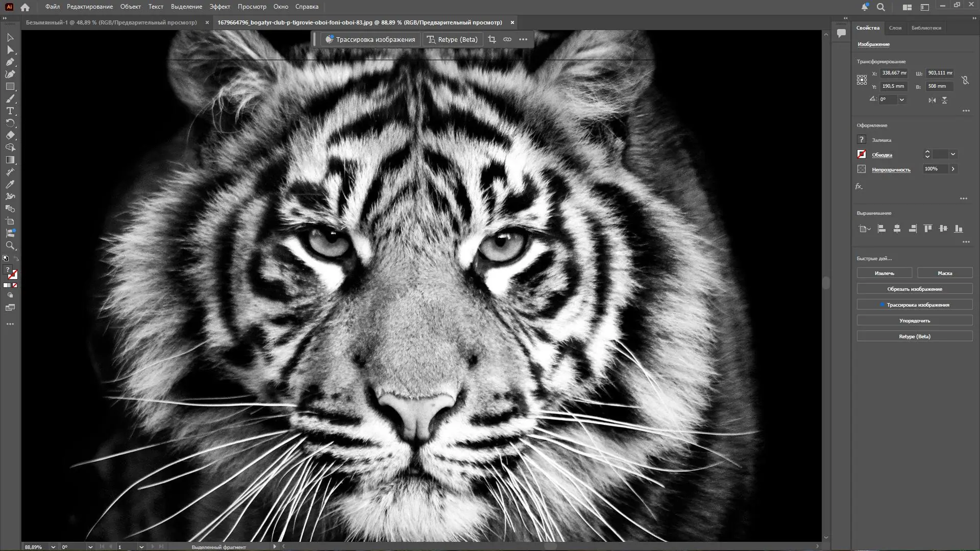Set reference point in transform grid
The image size is (980, 551).
click(x=862, y=80)
